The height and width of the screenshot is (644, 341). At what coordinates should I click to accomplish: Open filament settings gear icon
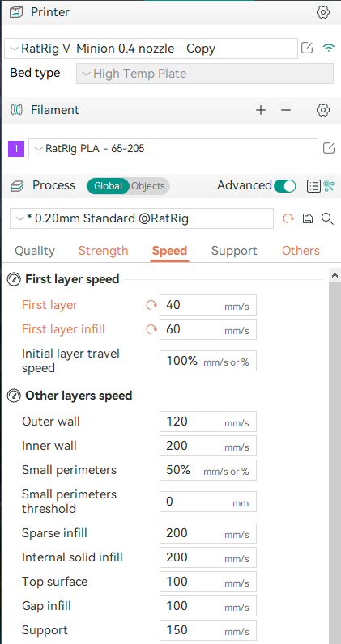[323, 110]
